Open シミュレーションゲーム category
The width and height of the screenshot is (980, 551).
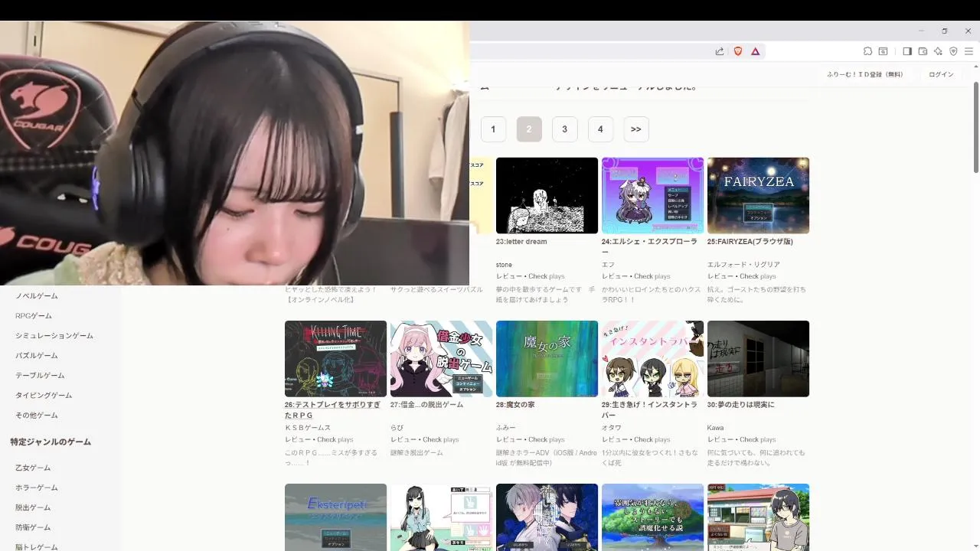[54, 336]
